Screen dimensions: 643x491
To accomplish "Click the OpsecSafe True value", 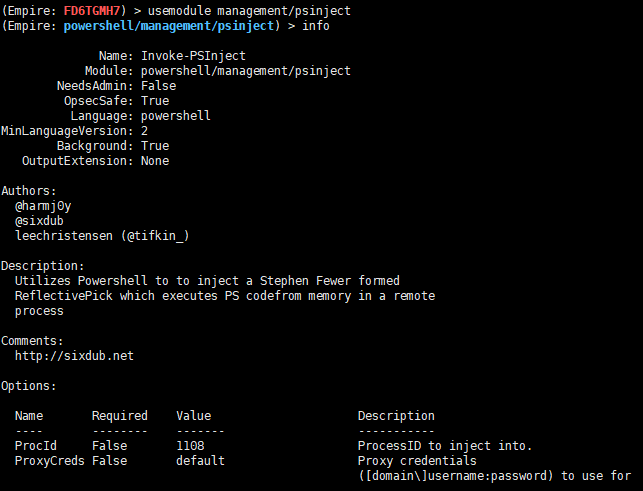I will [155, 101].
